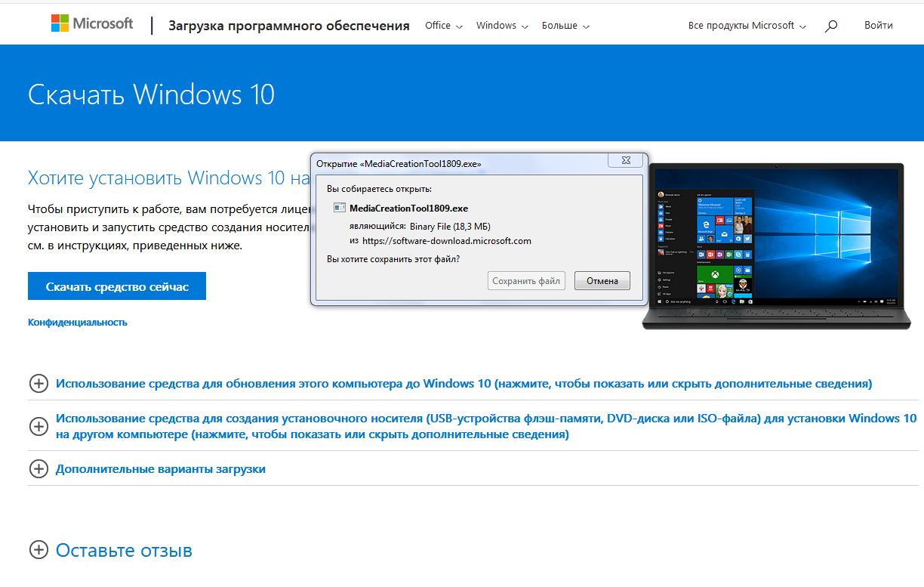924x587 pixels.
Task: Open the search magnifier icon
Action: [831, 26]
